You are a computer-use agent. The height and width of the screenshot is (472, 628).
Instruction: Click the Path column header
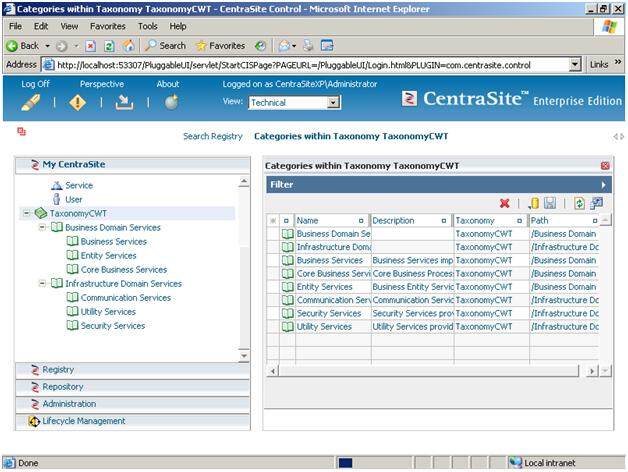point(564,221)
